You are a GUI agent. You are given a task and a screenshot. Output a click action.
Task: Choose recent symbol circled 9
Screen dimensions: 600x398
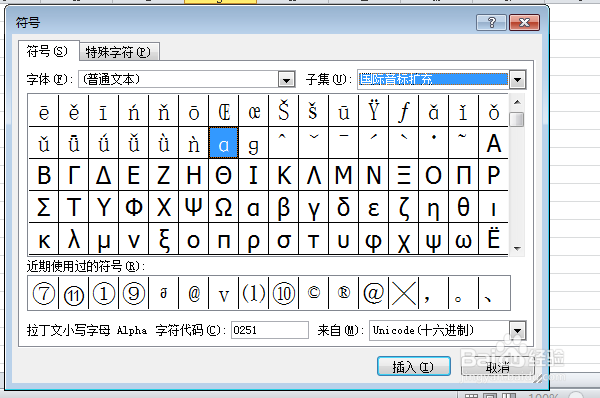click(134, 293)
